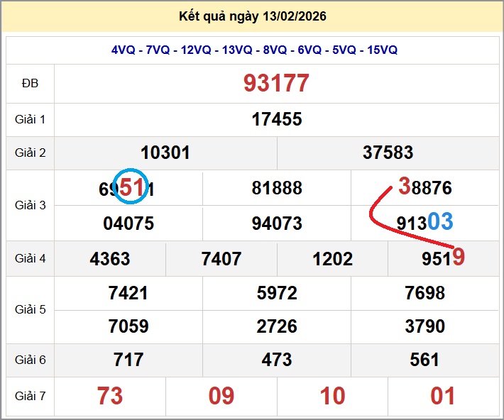Select red Giải 7 number 73

[110, 396]
